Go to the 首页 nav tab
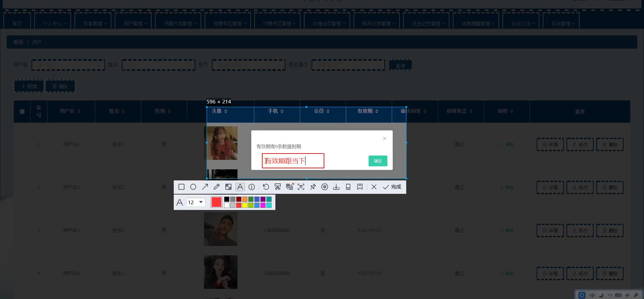The image size is (644, 299). point(17,24)
